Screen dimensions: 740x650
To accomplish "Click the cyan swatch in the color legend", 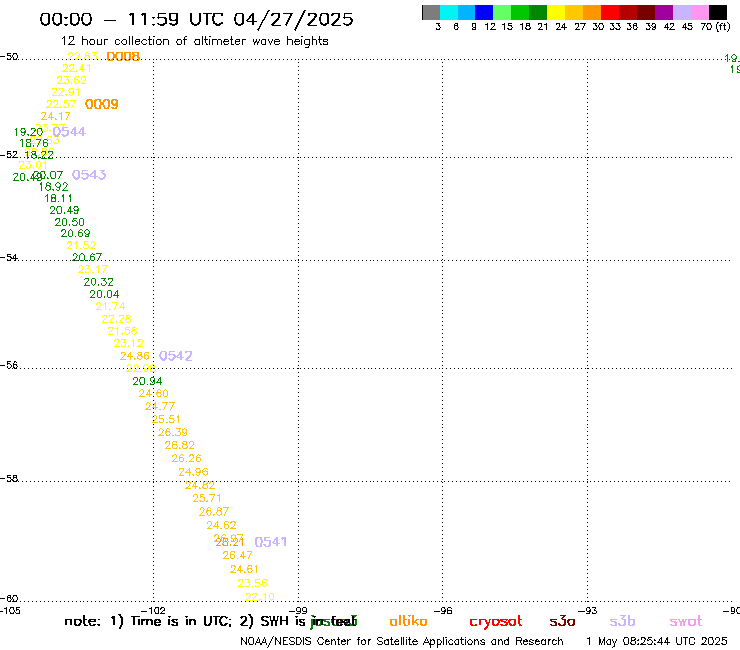I will (x=449, y=12).
